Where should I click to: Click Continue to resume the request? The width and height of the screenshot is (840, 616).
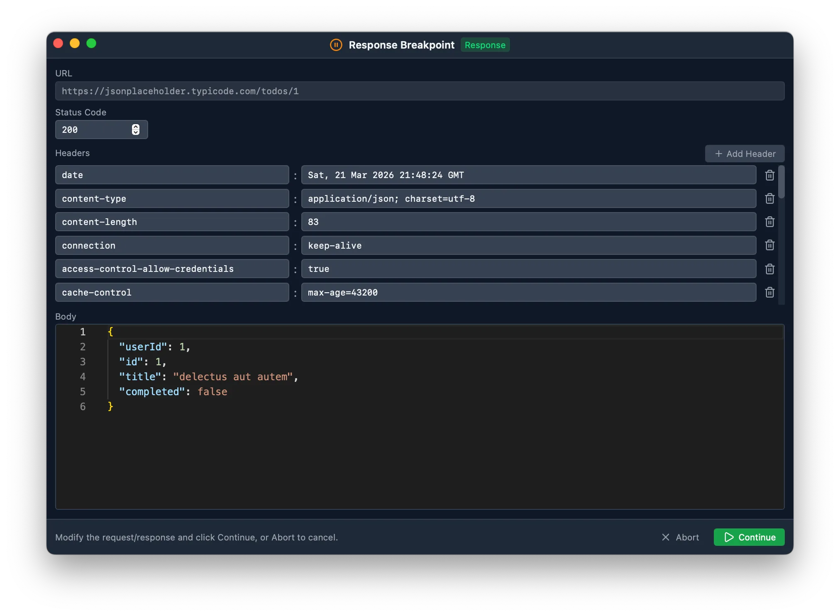click(749, 537)
